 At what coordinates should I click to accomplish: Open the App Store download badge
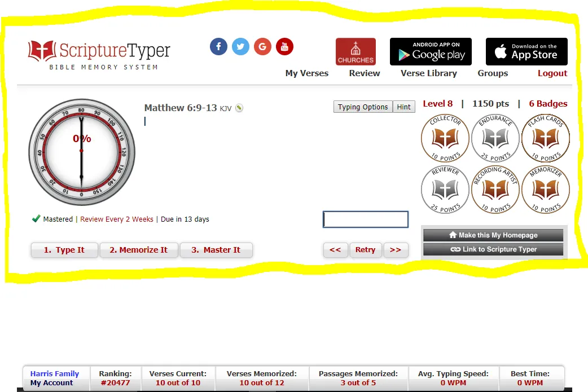click(x=526, y=52)
